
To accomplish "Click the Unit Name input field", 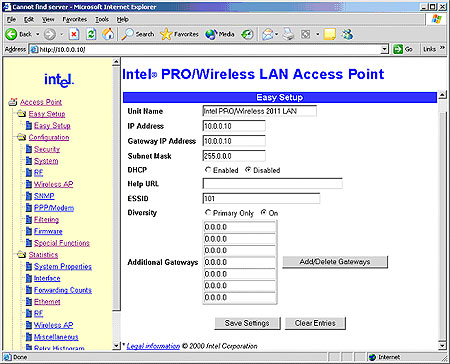I will point(260,111).
